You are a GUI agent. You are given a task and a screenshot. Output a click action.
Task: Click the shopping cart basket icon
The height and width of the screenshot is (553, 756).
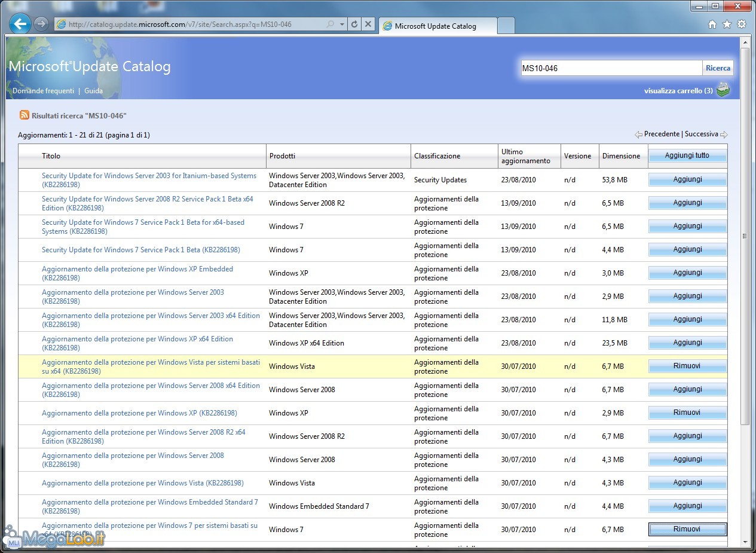[723, 90]
